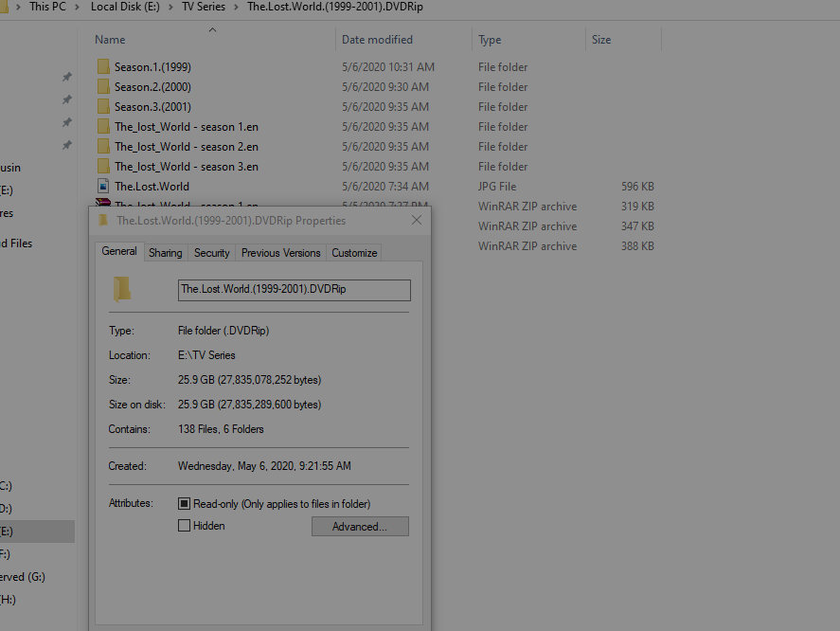Image resolution: width=840 pixels, height=631 pixels.
Task: Switch to the Sharing tab
Action: coord(166,253)
